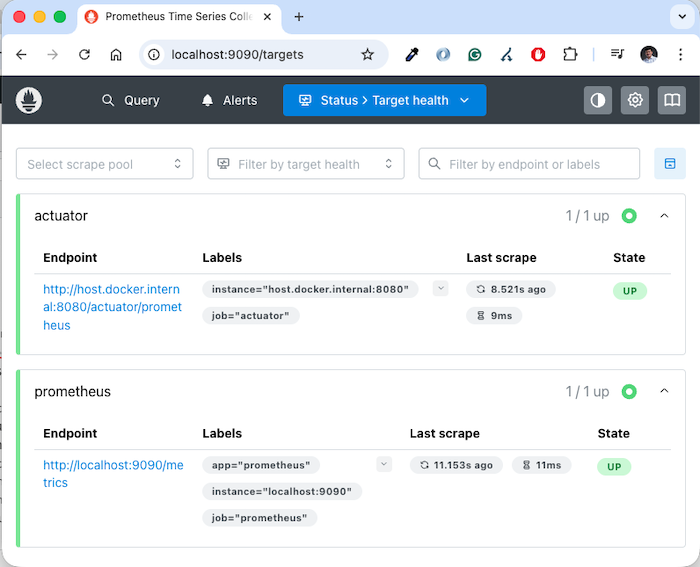This screenshot has width=700, height=567.
Task: Open the Status > Target health menu
Action: coord(384,100)
